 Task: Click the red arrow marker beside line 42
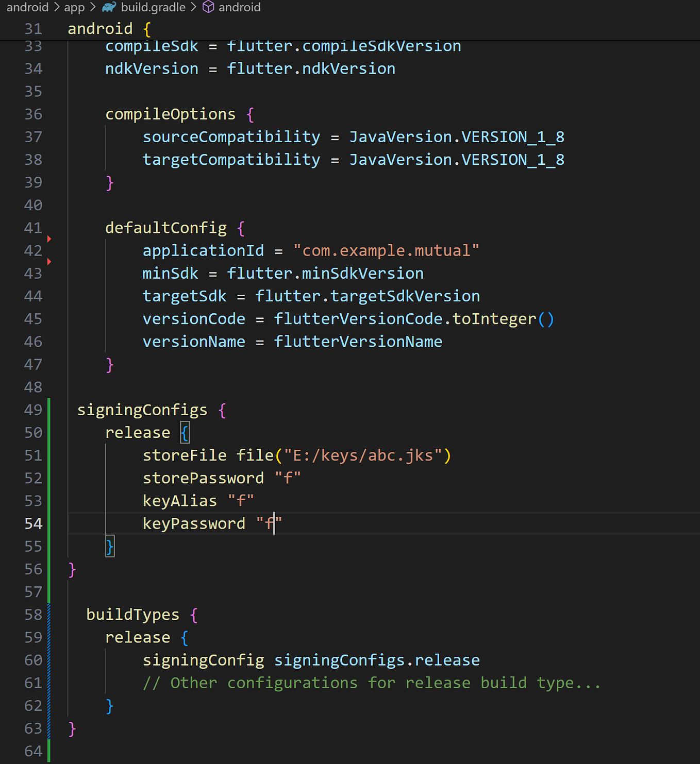pos(49,239)
